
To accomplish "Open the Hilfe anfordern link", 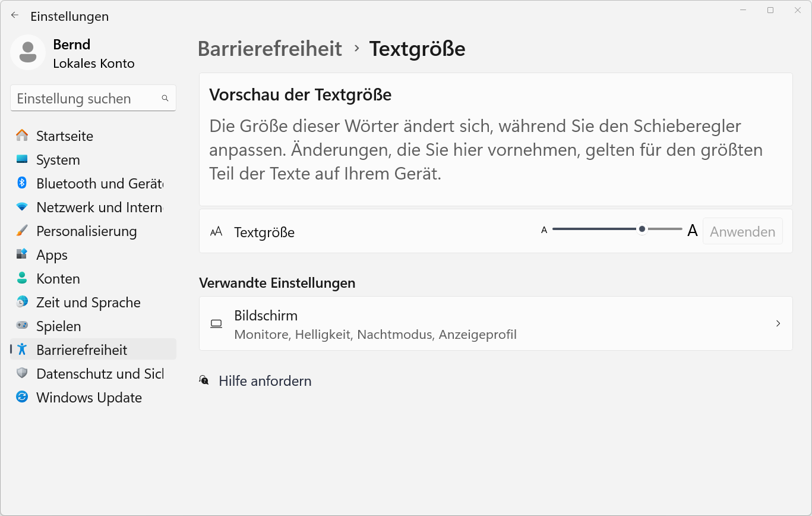I will (x=265, y=381).
